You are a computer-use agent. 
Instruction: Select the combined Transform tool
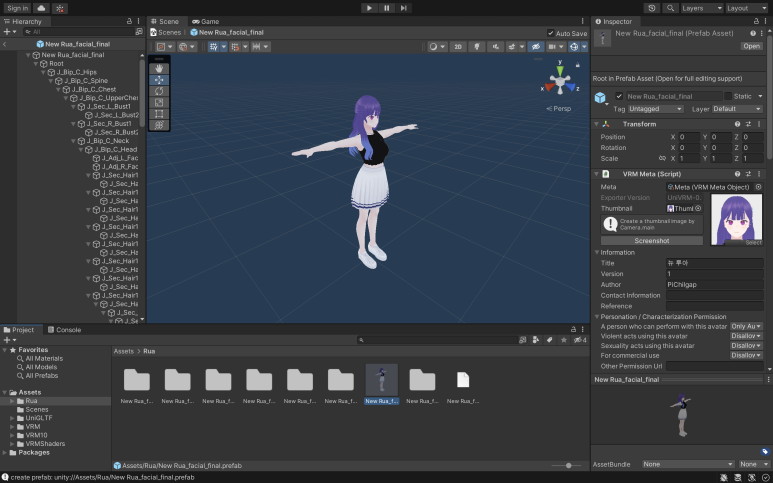click(159, 125)
